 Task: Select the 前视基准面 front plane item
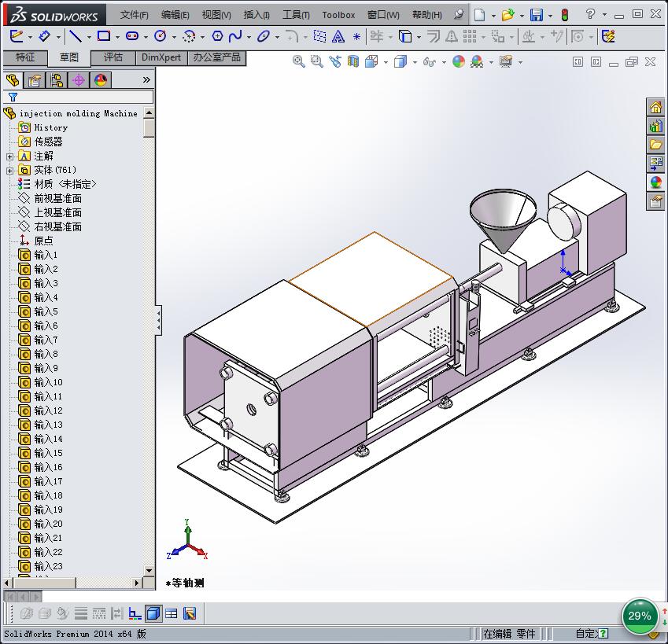pyautogui.click(x=57, y=198)
